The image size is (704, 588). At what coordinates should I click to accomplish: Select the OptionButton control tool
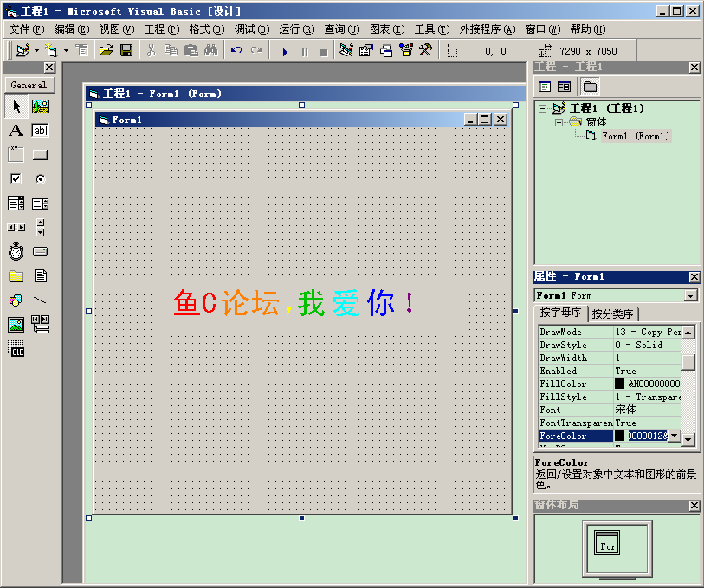click(x=41, y=179)
